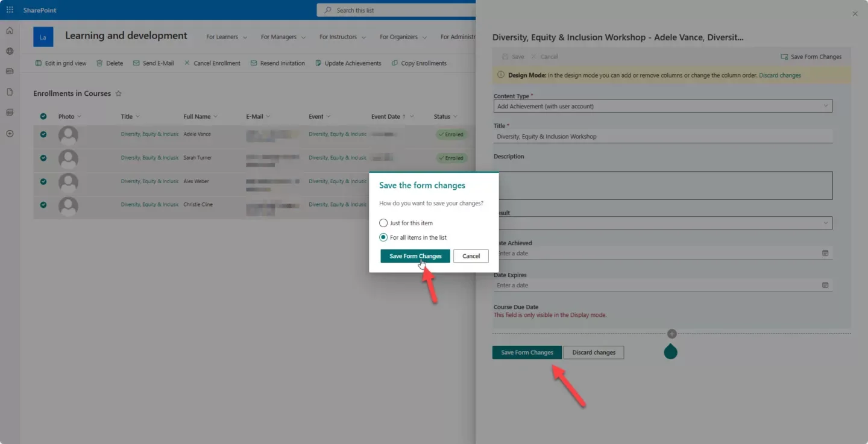868x444 pixels.
Task: Click the Discard changes link in Design Mode banner
Action: (x=780, y=75)
